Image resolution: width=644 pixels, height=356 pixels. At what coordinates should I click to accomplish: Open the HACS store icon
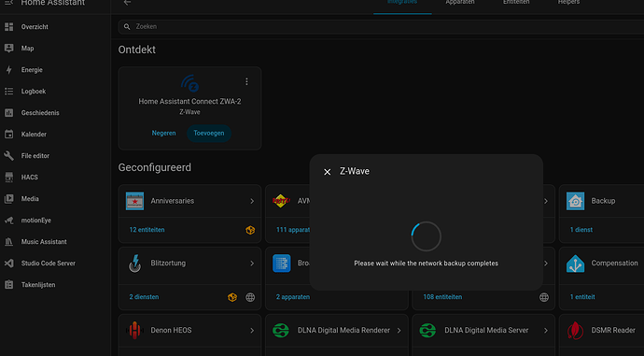9,178
